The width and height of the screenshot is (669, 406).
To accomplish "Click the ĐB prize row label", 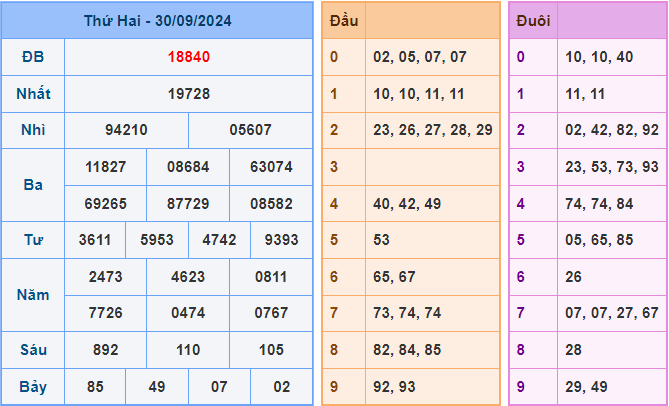I will click(x=32, y=57).
